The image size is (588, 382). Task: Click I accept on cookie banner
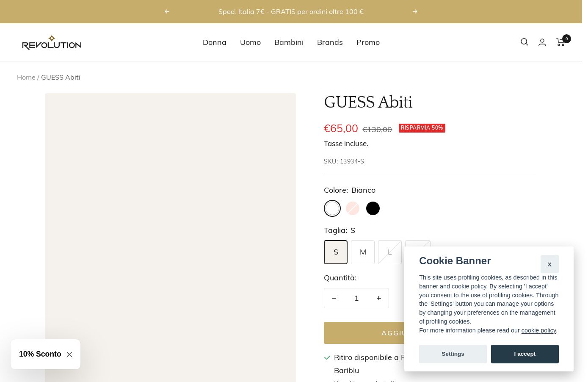coord(525,354)
